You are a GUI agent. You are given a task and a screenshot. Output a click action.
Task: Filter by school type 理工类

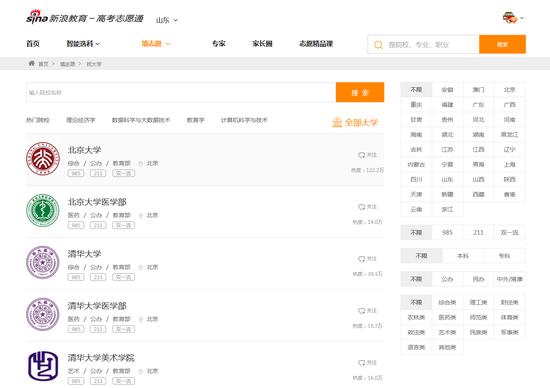click(478, 302)
